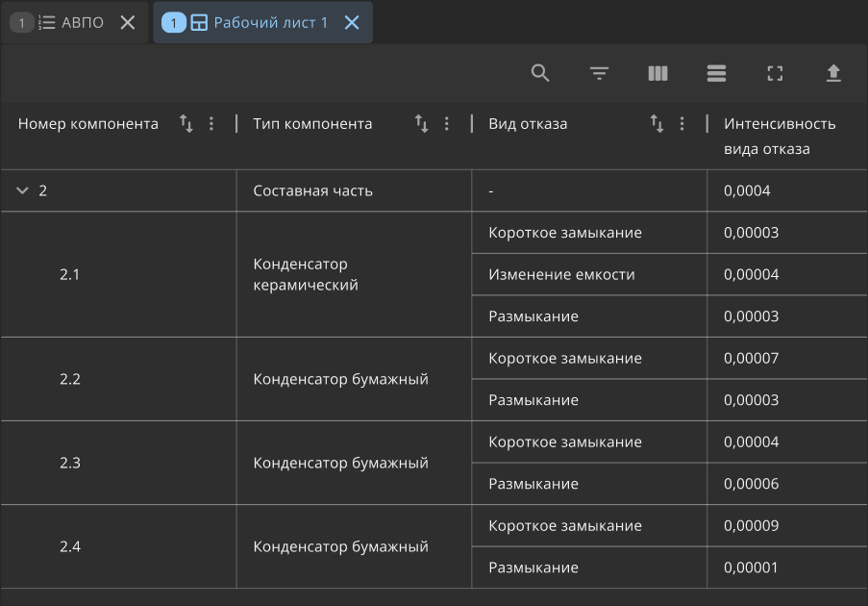Select component number 2.2 cell

pos(118,379)
